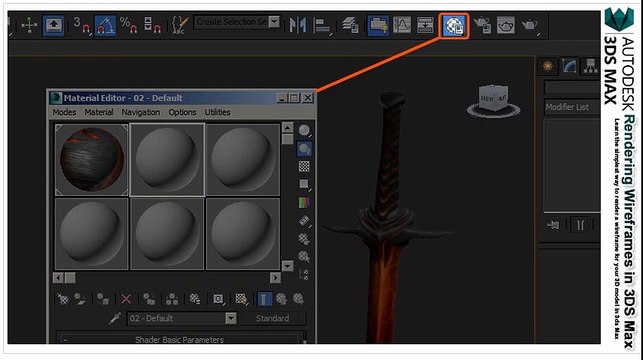Select the Select and Move tool
This screenshot has height=360, width=643.
[x=30, y=25]
